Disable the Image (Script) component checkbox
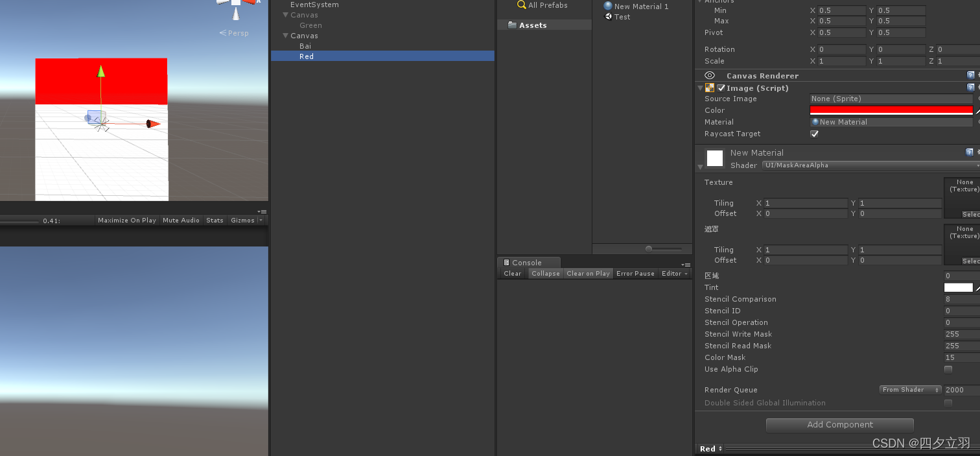 coord(721,88)
